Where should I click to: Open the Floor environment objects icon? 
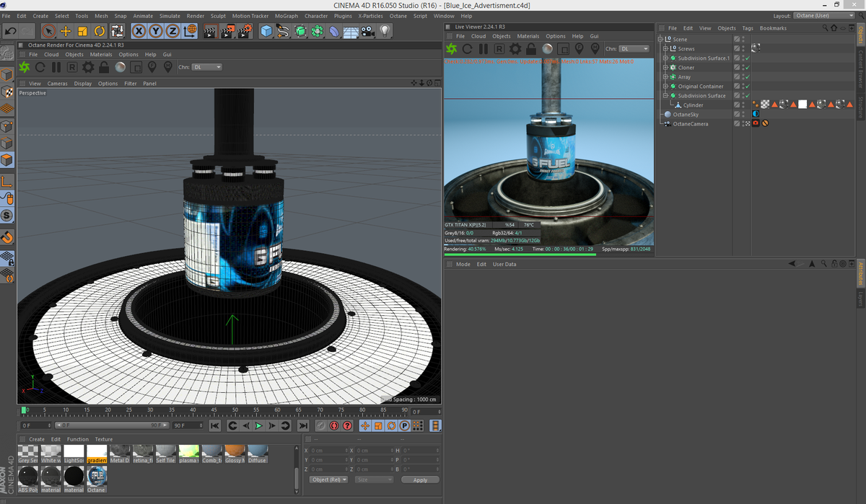point(351,31)
